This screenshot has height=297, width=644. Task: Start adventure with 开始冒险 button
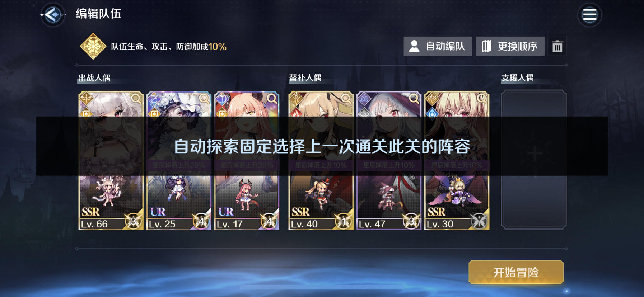[516, 272]
